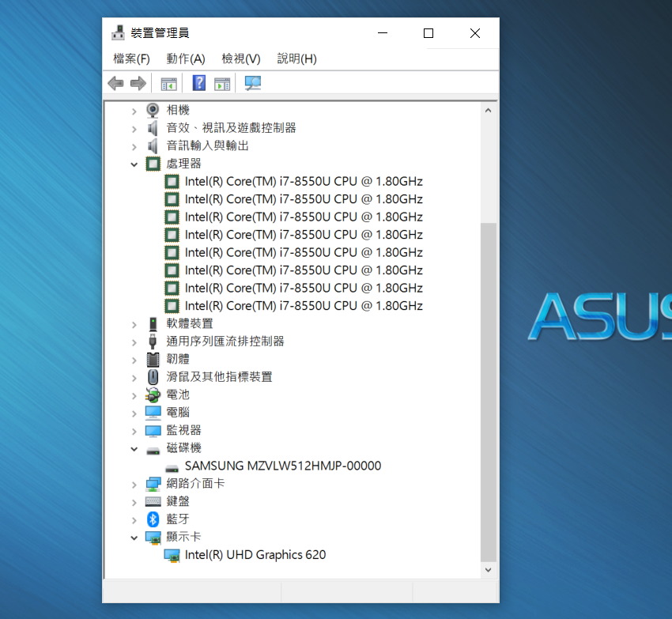Select the icon beside 軟體裝置
Viewport: 672px width, 619px height.
tap(153, 323)
